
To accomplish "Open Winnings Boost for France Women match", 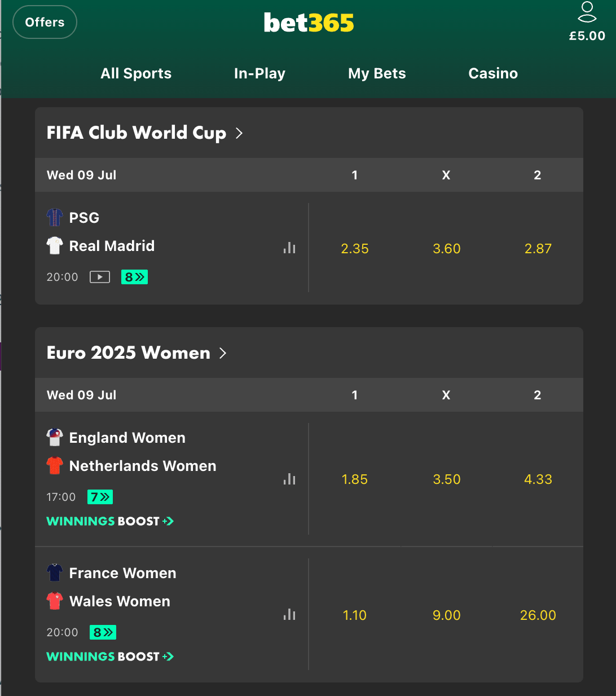I will (110, 657).
